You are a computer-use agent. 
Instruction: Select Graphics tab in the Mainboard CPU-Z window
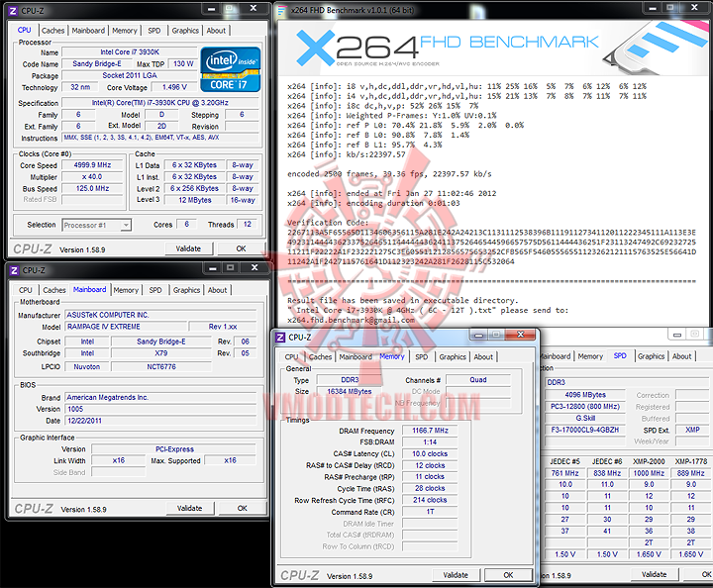(x=186, y=290)
